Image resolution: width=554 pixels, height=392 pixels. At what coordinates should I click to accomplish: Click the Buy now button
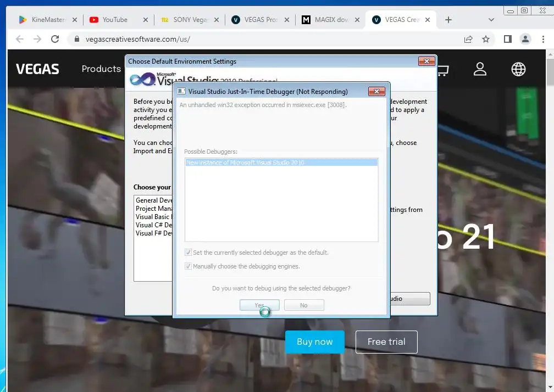[x=314, y=342]
